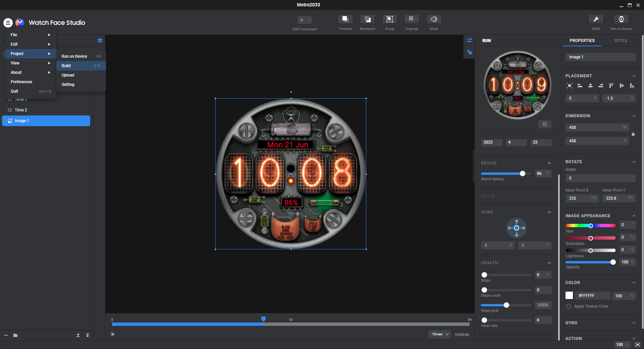Expand the ACTION section
Image resolution: width=644 pixels, height=349 pixels.
click(634, 338)
